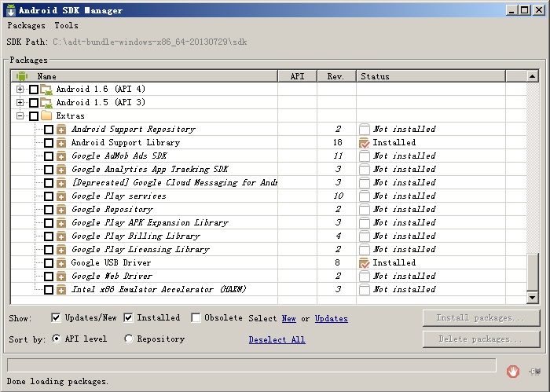
Task: Open the Packages menu
Action: [26, 26]
